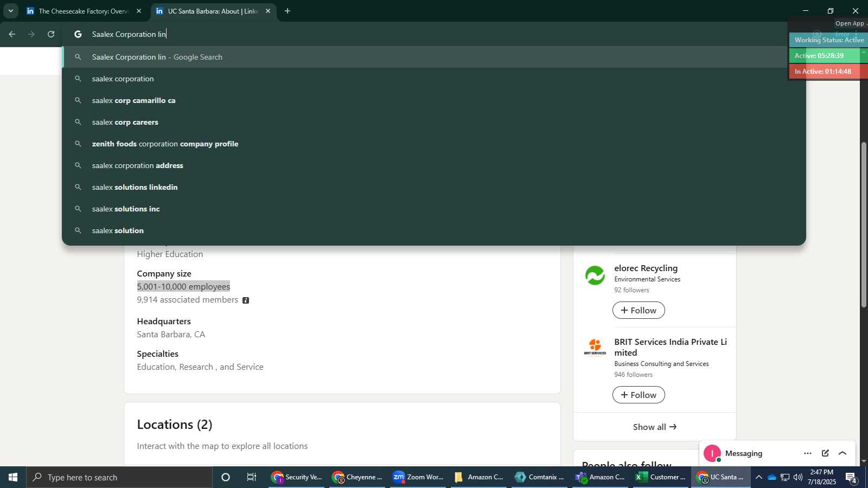Choose 'saalex solutions inc' suggestion
The image size is (868, 488).
coord(434,209)
